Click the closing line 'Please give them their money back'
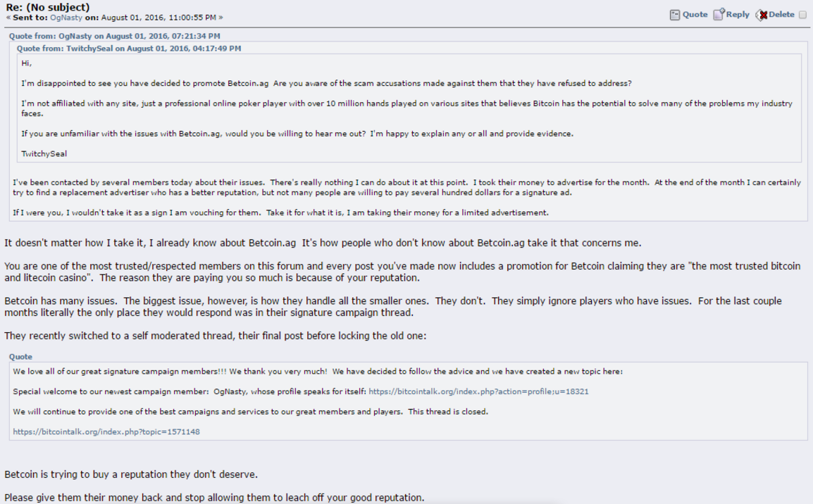Viewport: 813px width, 504px height. tap(214, 497)
